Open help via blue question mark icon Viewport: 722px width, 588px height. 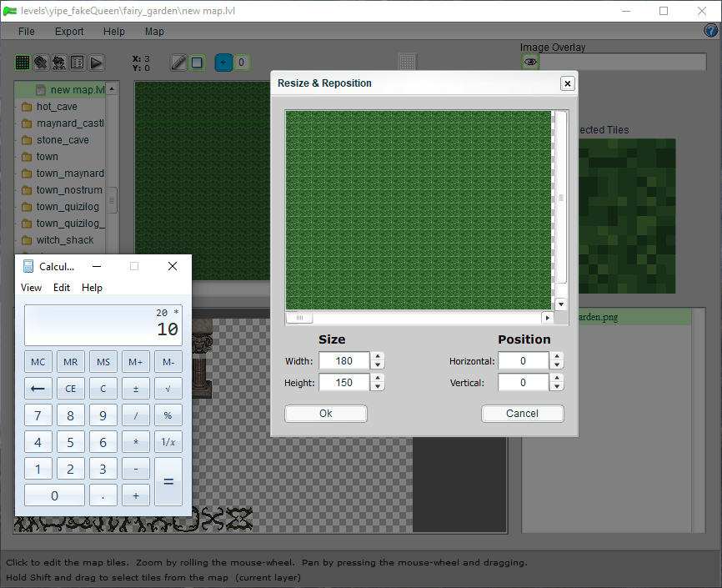pyautogui.click(x=711, y=31)
